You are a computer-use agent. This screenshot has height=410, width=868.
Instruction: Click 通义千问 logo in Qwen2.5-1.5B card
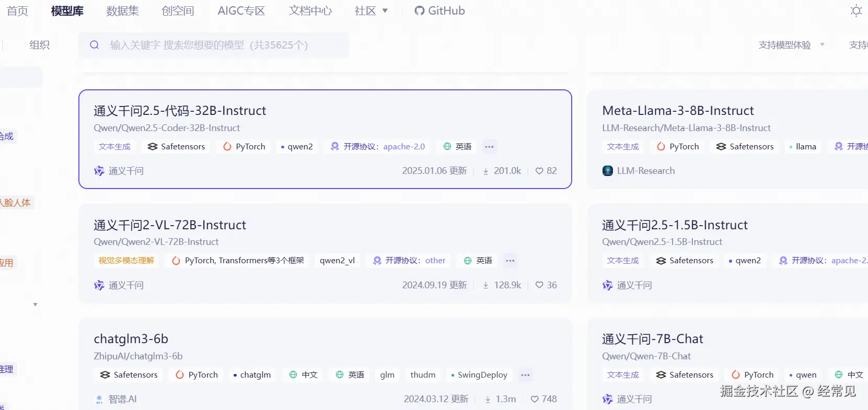point(607,285)
